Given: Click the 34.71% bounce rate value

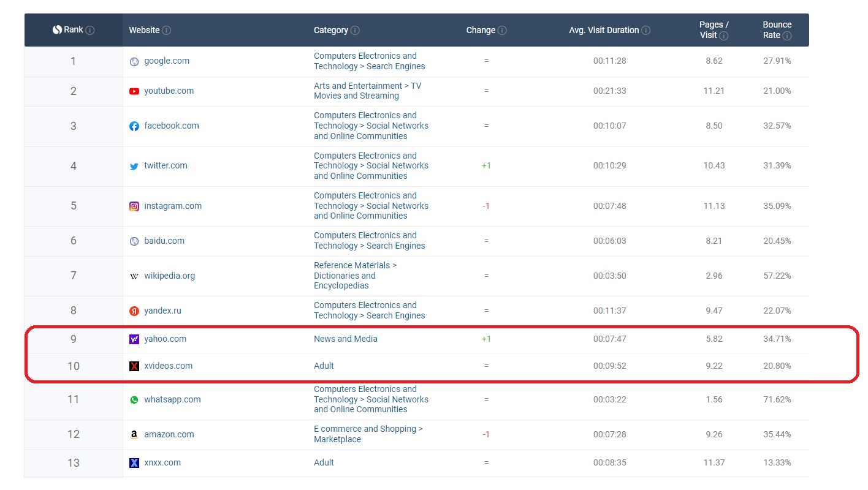Looking at the screenshot, I should tap(777, 339).
